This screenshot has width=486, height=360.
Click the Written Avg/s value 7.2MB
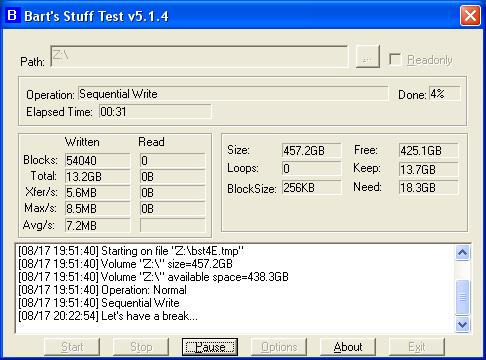tap(97, 225)
